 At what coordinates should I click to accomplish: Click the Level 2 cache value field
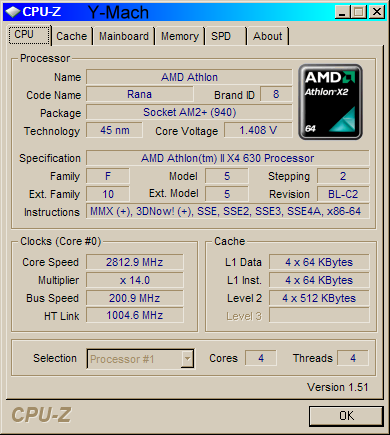click(x=319, y=298)
